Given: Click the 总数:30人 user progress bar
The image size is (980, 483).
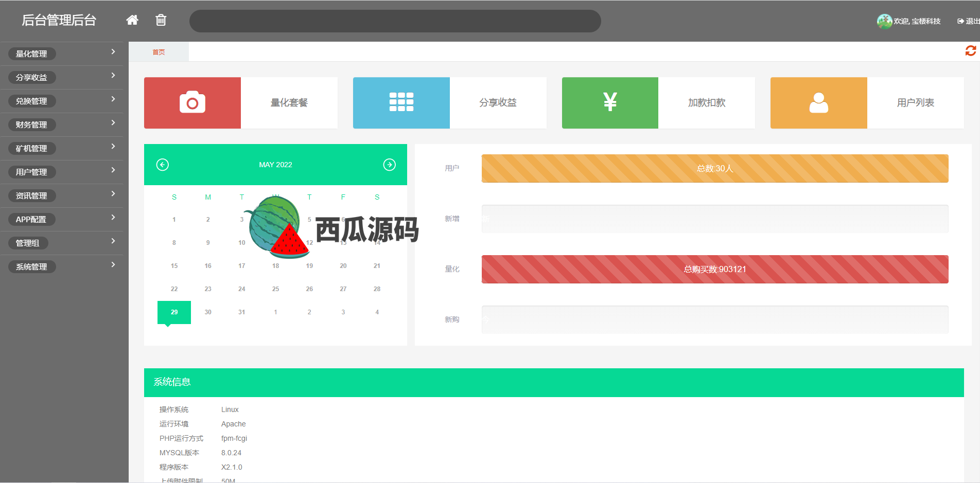Looking at the screenshot, I should coord(715,169).
